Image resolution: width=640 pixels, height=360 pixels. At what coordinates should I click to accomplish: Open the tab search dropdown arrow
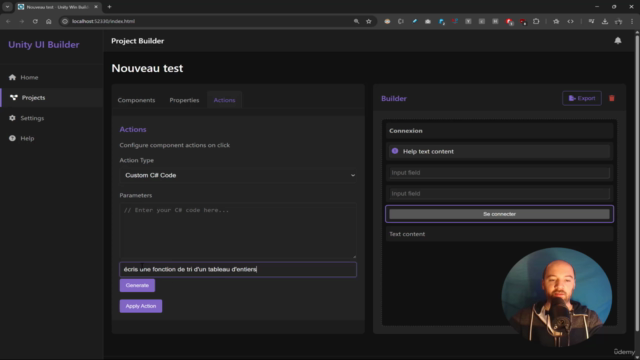7,7
